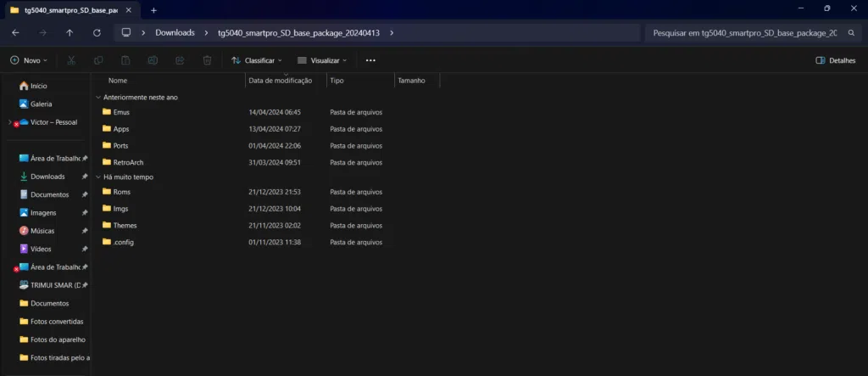
Task: Click the search input field
Action: [x=744, y=33]
